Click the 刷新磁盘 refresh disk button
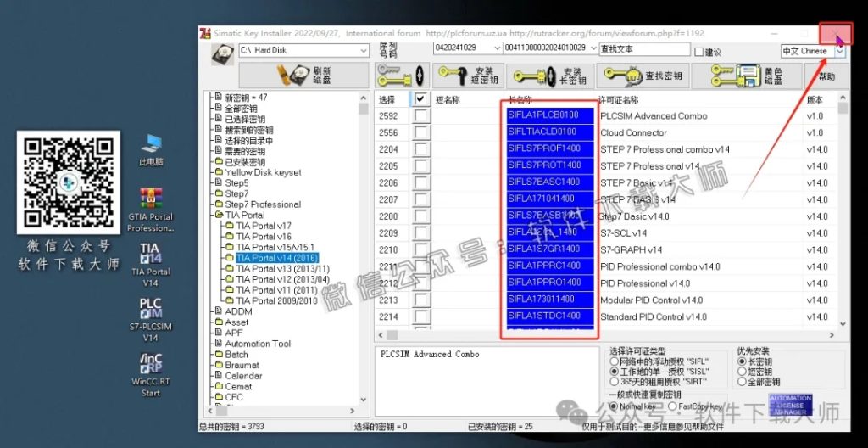Viewport: 868px width, 448px height. [304, 76]
